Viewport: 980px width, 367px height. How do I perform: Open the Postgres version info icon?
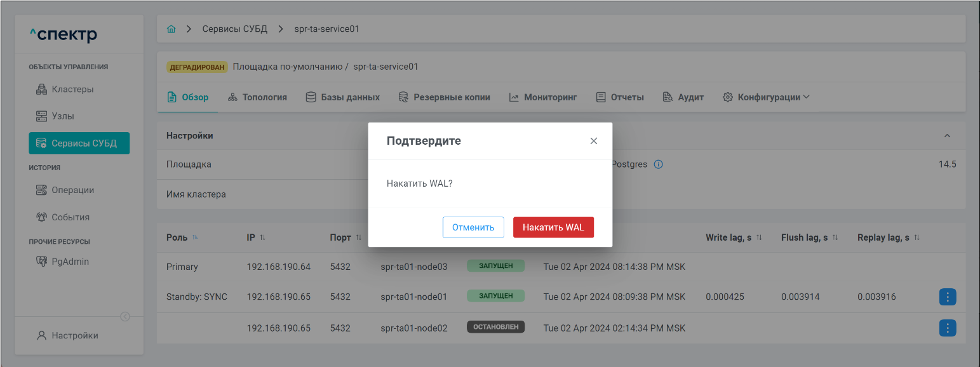(658, 164)
